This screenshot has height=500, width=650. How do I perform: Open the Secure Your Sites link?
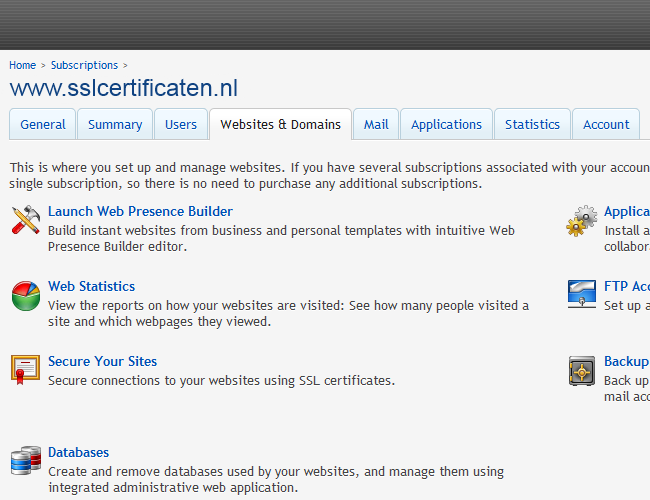point(102,362)
